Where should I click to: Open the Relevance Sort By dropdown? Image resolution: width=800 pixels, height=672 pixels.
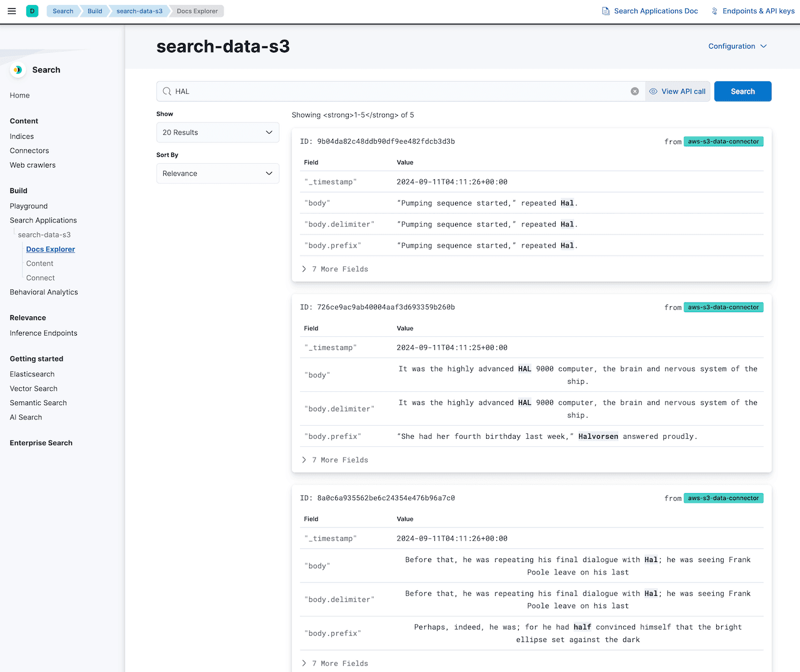pos(217,173)
